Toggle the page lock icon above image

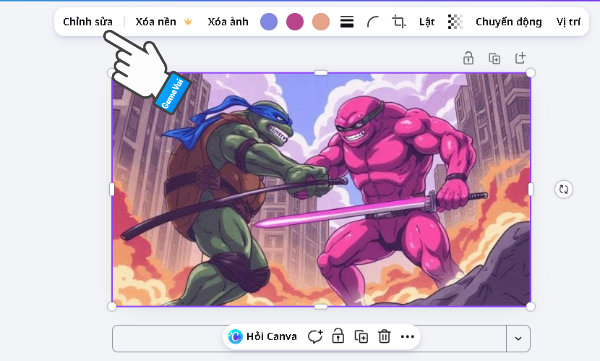click(468, 58)
